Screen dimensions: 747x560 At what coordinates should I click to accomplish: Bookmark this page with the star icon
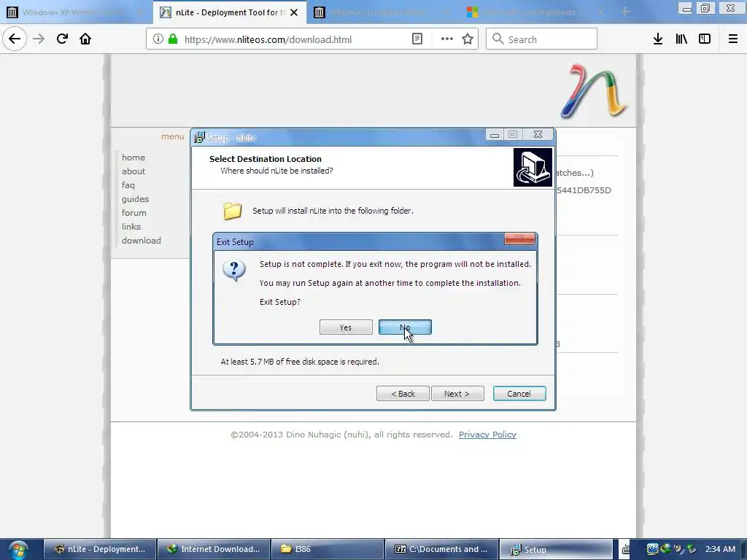pyautogui.click(x=468, y=39)
